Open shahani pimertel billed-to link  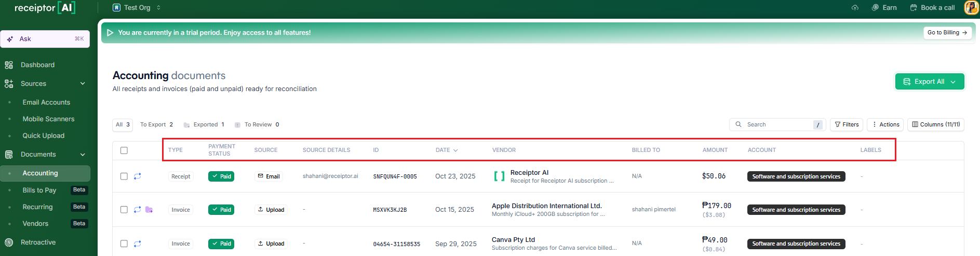point(654,210)
